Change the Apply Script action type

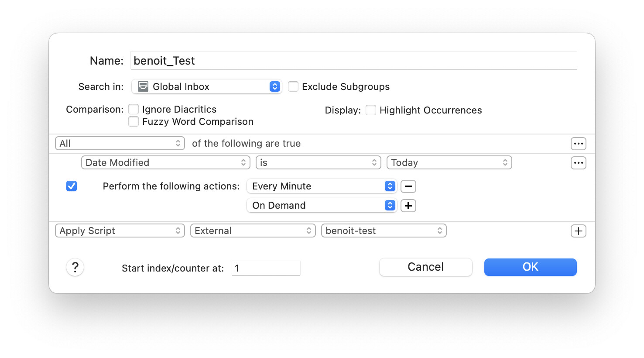(120, 231)
